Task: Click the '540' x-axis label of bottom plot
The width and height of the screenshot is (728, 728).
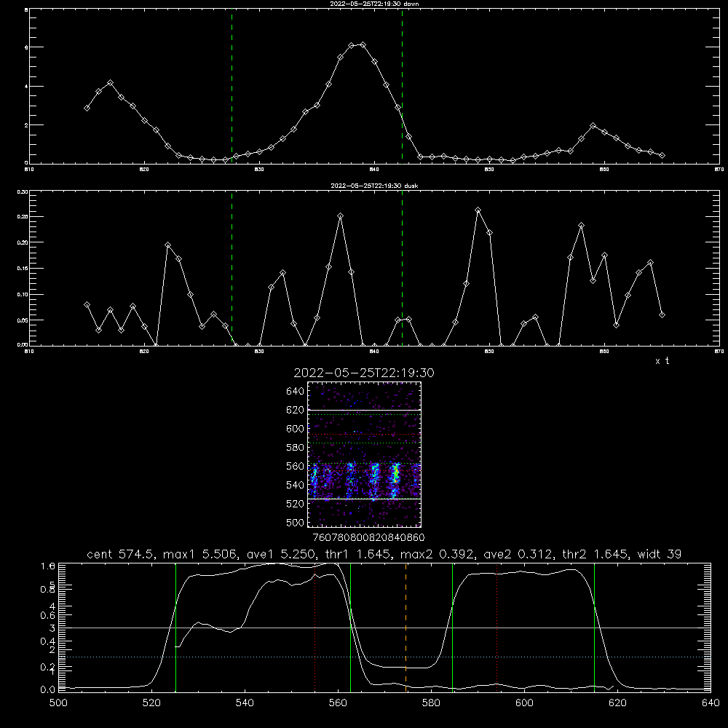Action: pos(245,703)
